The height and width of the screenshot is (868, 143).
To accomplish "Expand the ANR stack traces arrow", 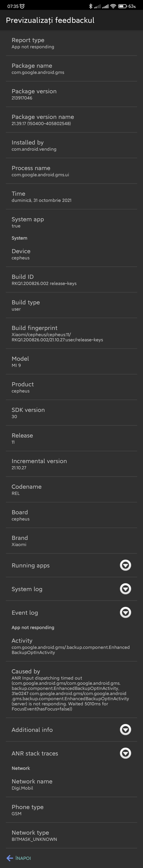I will click(125, 753).
